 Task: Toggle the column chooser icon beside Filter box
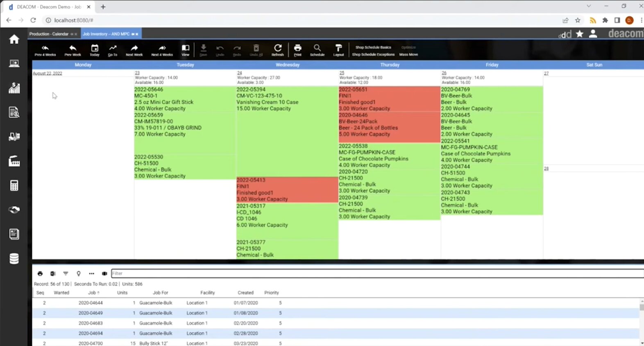click(104, 273)
